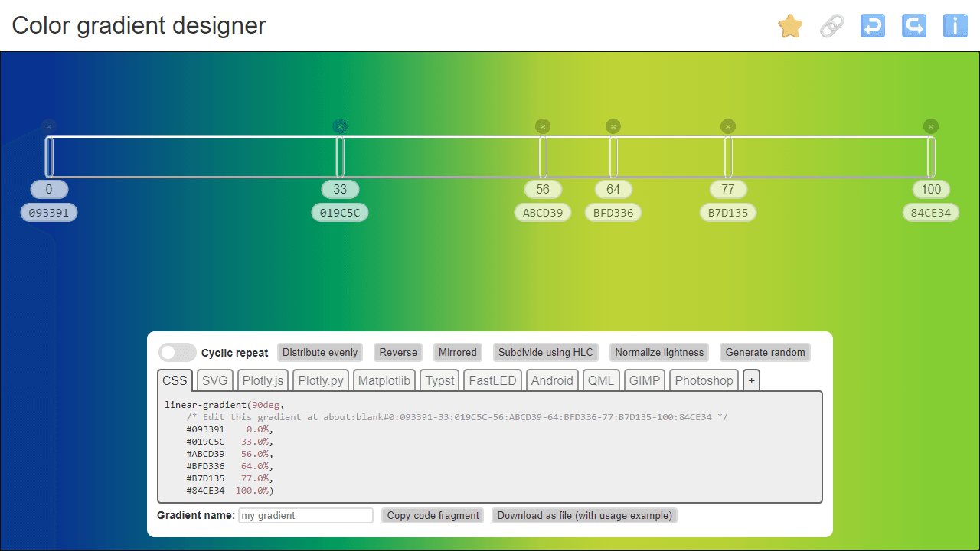
Task: Click the Gradient name input field
Action: coord(305,516)
